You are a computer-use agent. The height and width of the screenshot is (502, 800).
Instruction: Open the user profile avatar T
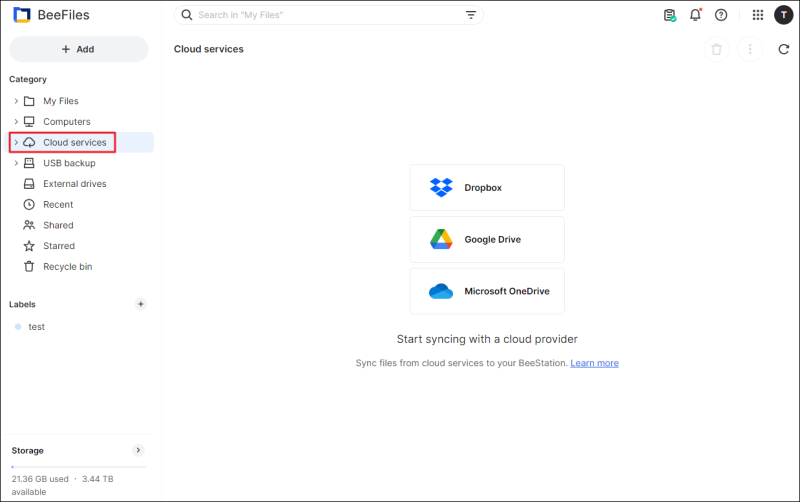[784, 15]
